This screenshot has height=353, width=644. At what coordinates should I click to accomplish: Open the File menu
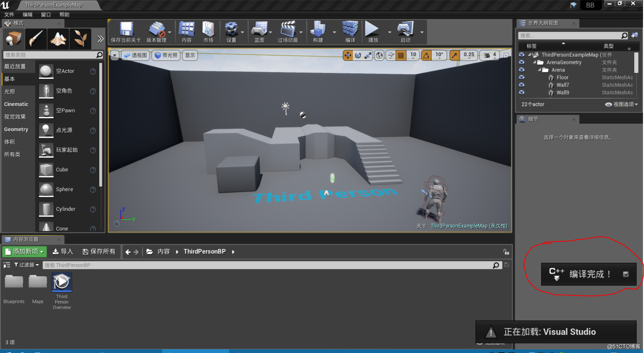pyautogui.click(x=9, y=14)
